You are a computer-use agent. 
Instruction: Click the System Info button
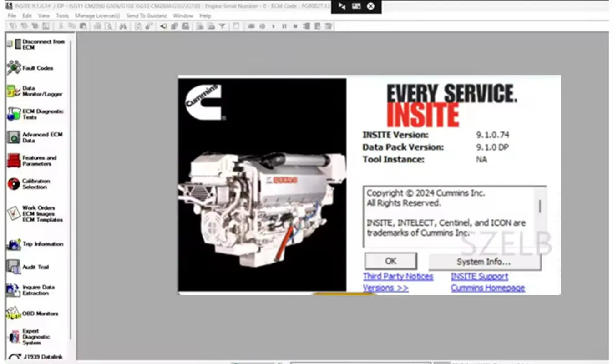point(483,262)
